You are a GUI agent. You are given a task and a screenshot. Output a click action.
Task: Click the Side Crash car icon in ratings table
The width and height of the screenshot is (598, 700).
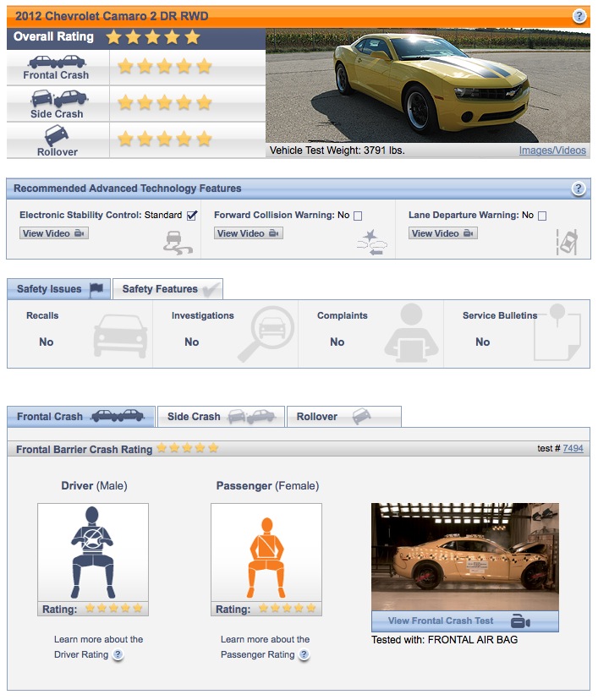coord(59,98)
